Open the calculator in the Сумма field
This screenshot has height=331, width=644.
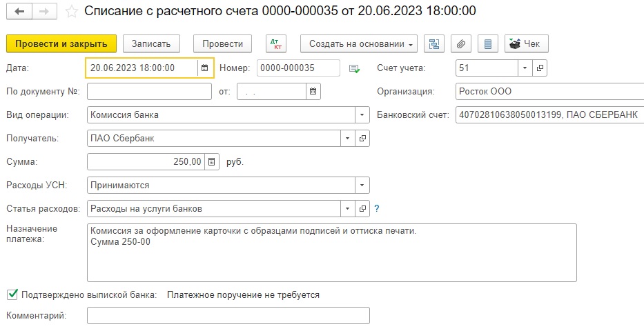(211, 161)
